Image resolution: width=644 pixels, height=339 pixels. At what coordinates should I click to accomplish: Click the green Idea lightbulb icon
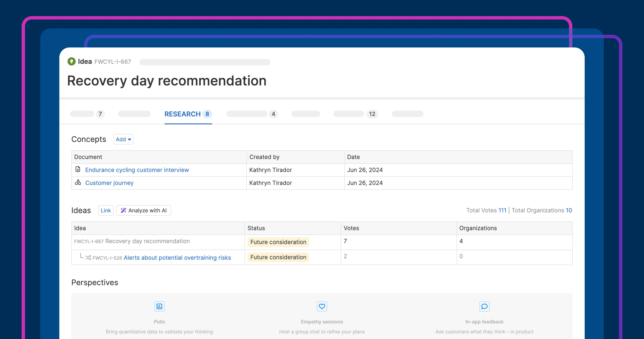(x=72, y=61)
